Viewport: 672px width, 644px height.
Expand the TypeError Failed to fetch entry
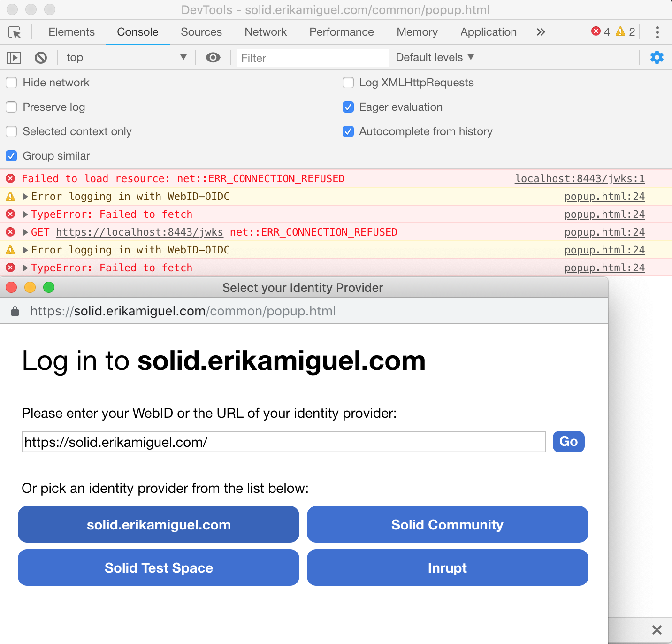click(x=25, y=214)
